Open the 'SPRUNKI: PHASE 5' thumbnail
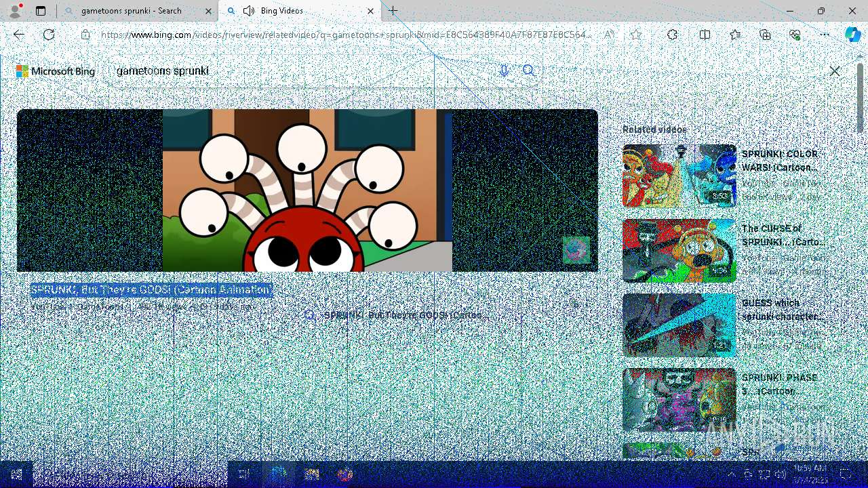Image resolution: width=868 pixels, height=488 pixels. pos(679,399)
